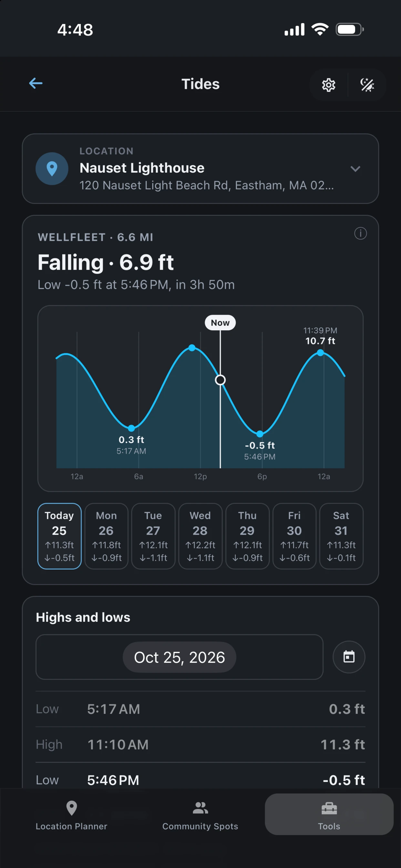Switch to the Community Spots tab

200,814
